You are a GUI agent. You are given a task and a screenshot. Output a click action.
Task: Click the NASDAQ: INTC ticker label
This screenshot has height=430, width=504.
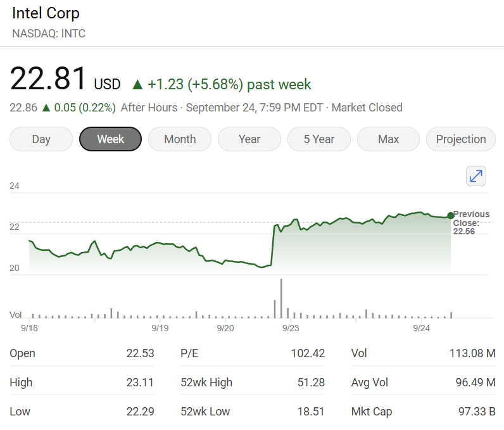coord(49,34)
